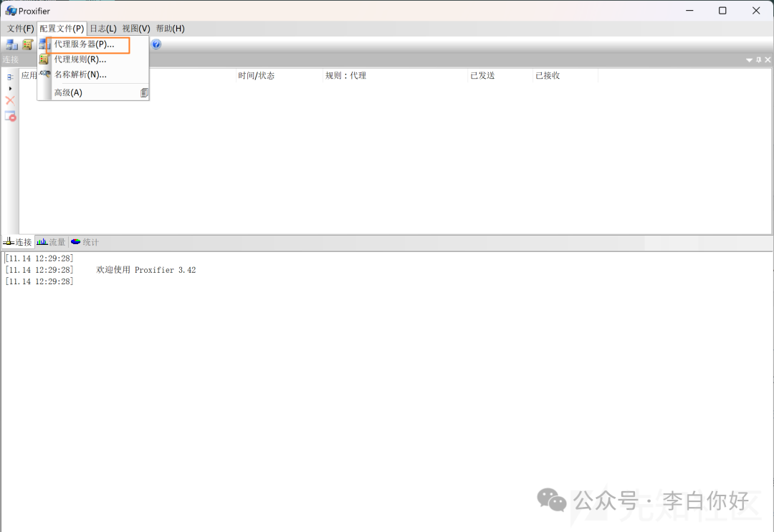Viewport: 774px width, 532px height.
Task: Pin the connection panel with the pushpin icon
Action: [x=759, y=59]
